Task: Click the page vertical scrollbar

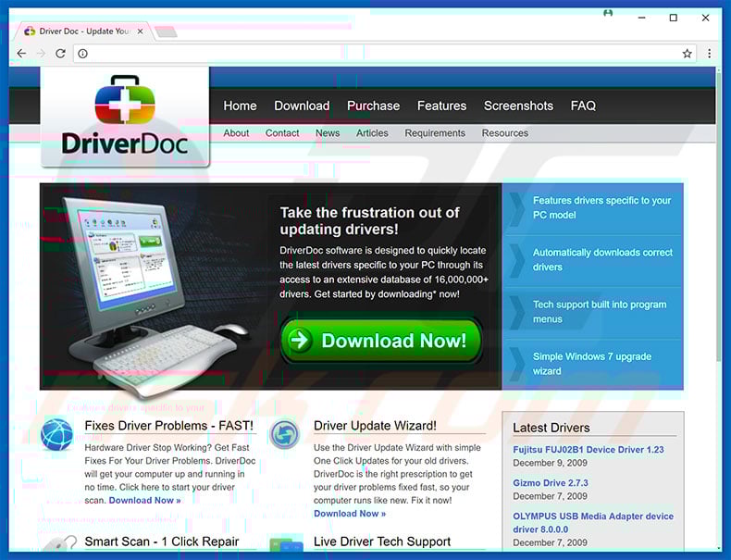Action: point(719,215)
